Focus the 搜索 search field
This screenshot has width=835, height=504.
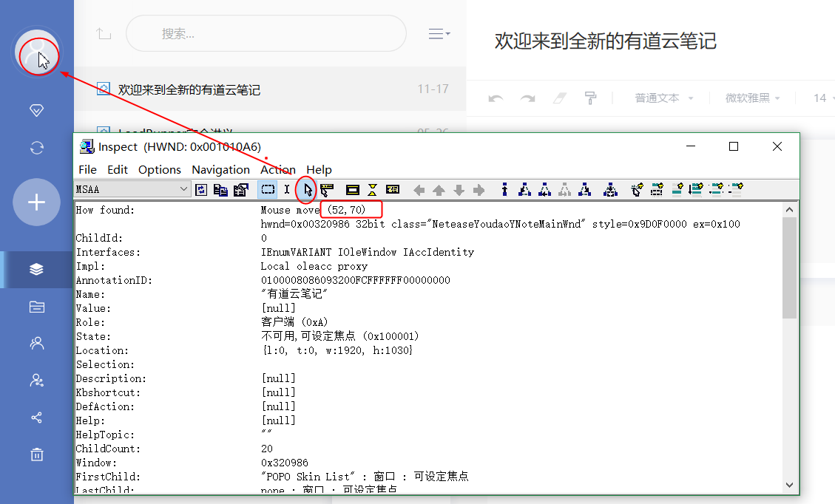(x=266, y=33)
